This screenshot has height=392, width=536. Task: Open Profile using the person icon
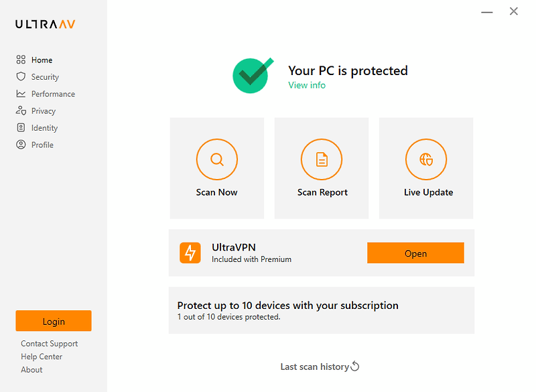21,144
